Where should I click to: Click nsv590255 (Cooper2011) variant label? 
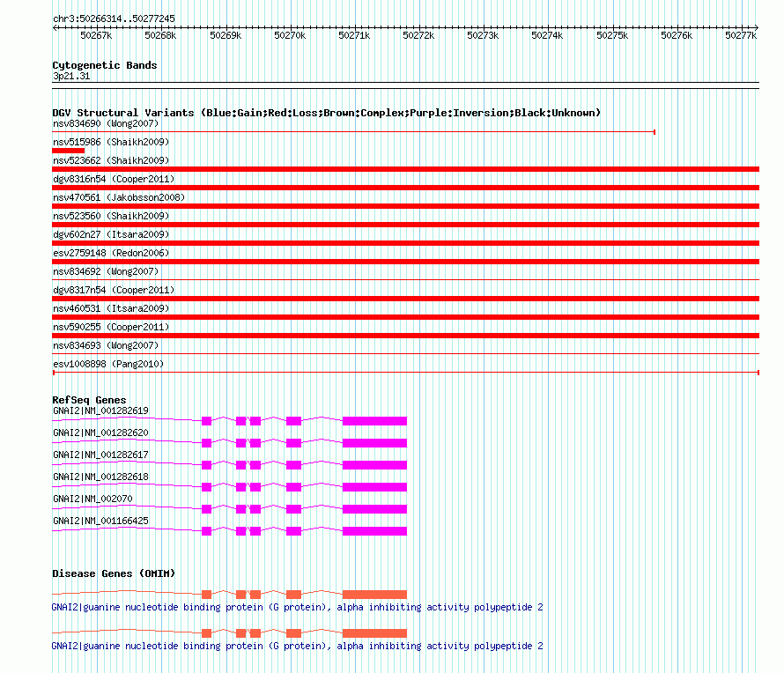point(111,327)
